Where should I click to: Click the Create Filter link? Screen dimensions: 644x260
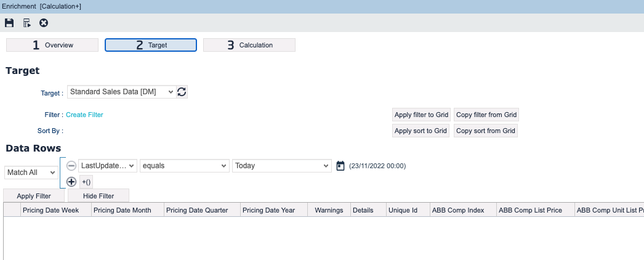coord(84,115)
